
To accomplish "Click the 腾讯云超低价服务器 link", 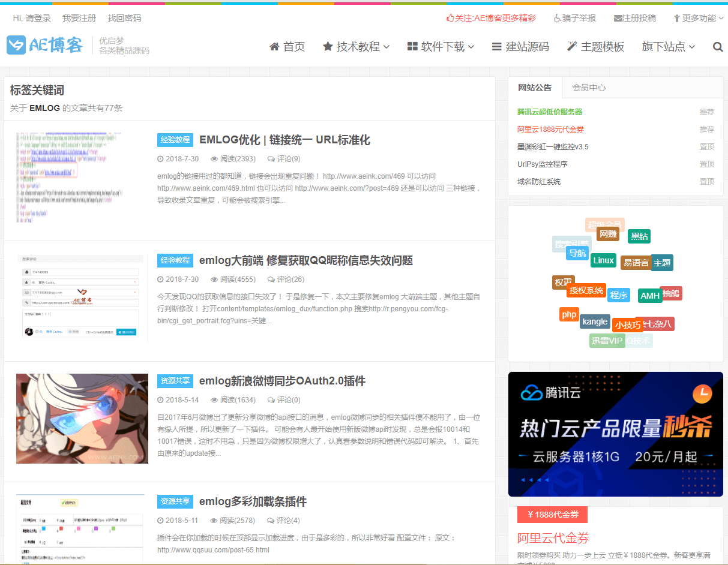I will [550, 112].
